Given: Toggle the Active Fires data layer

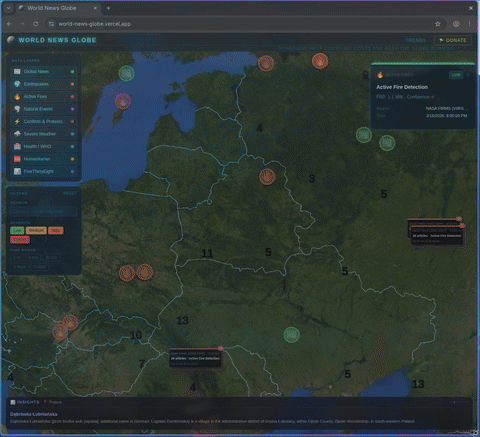Looking at the screenshot, I should pyautogui.click(x=44, y=97).
